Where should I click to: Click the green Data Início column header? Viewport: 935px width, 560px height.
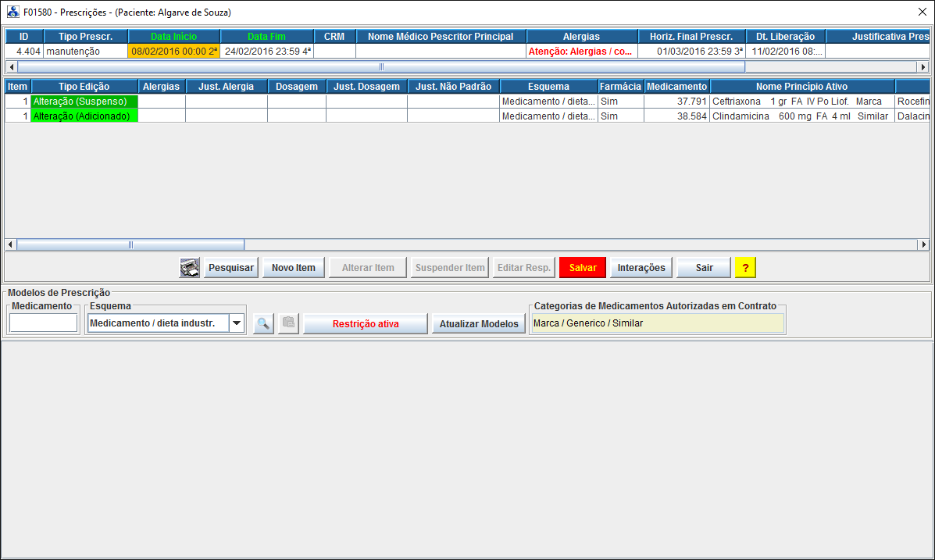(173, 37)
